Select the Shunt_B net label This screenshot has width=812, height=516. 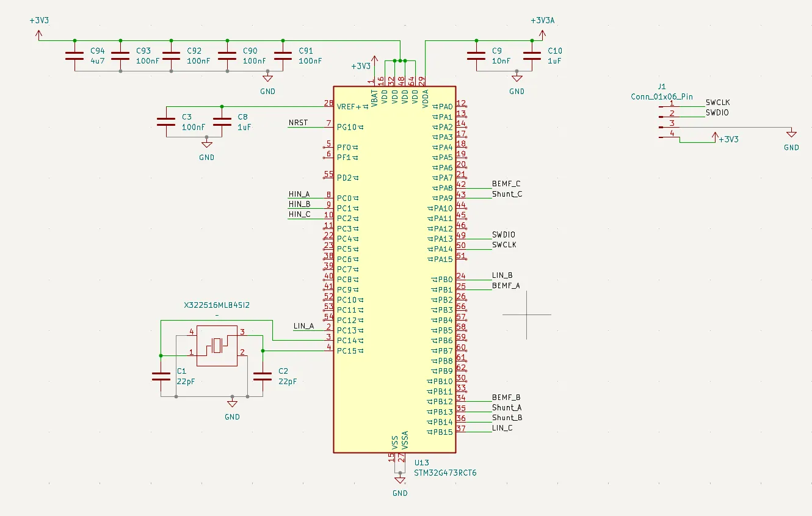(507, 418)
